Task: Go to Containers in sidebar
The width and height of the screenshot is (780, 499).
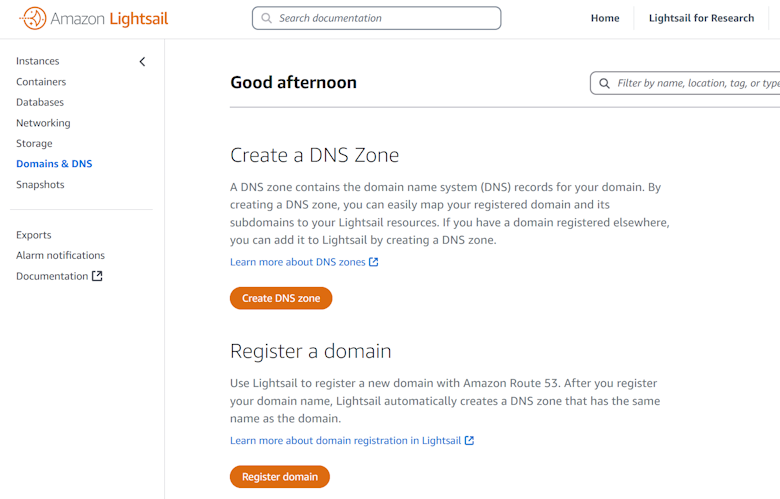Action: coord(41,82)
